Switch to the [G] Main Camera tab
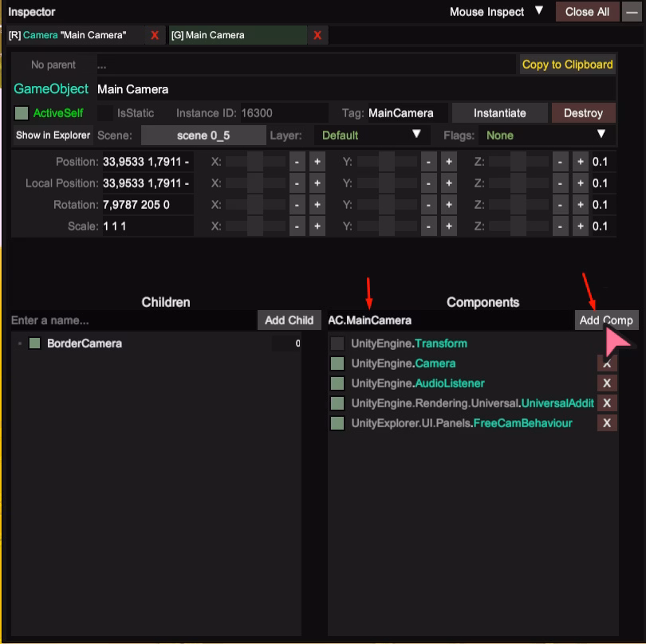Image resolution: width=646 pixels, height=644 pixels. [236, 35]
